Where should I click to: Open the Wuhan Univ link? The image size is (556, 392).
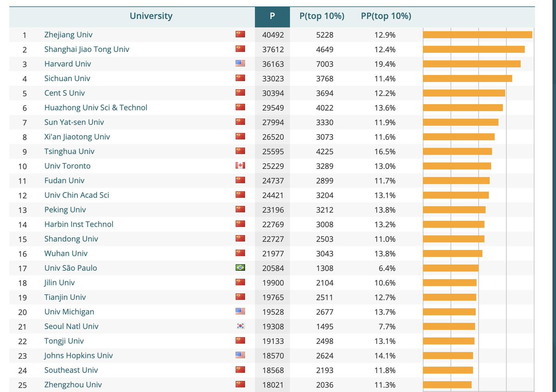pyautogui.click(x=66, y=253)
